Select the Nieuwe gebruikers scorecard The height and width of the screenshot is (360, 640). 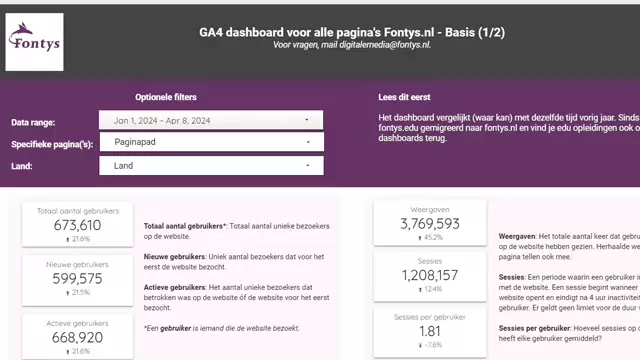point(78,279)
